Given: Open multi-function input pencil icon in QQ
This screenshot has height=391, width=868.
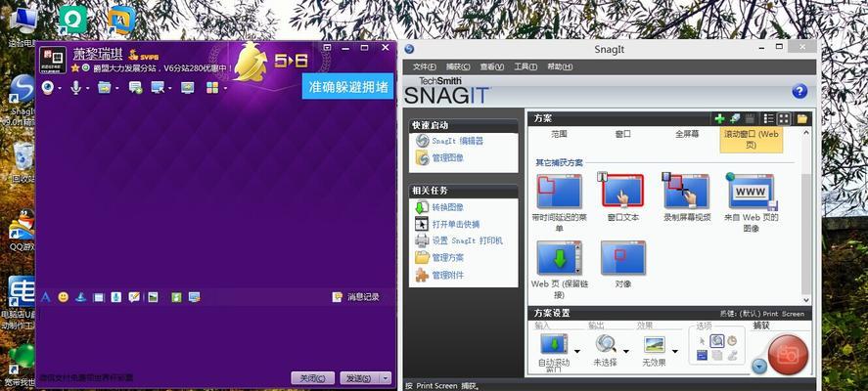Looking at the screenshot, I should pyautogui.click(x=134, y=297).
